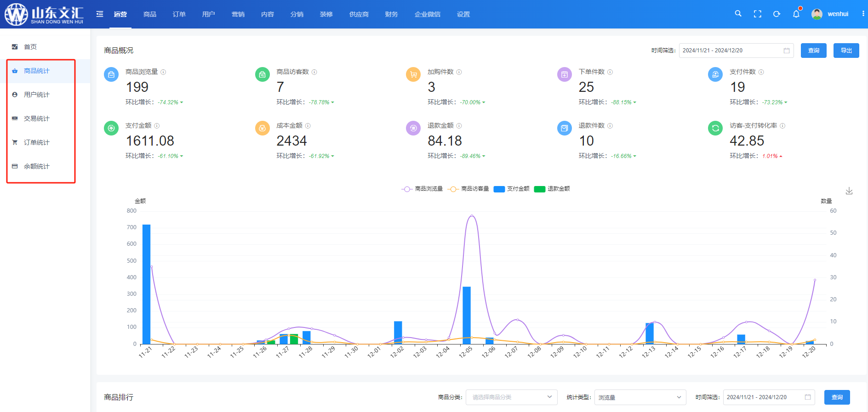The width and height of the screenshot is (868, 412).
Task: Toggle 商品访客量 series in chart legend
Action: pos(468,189)
